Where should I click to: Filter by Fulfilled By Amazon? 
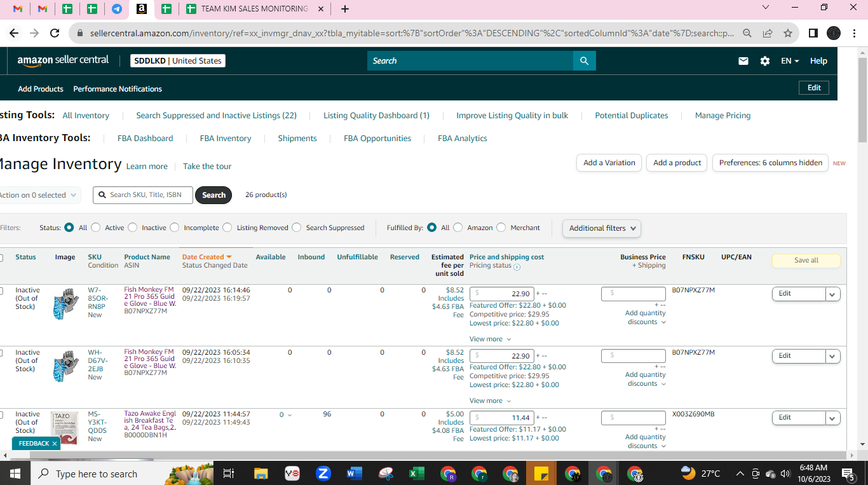(x=458, y=228)
